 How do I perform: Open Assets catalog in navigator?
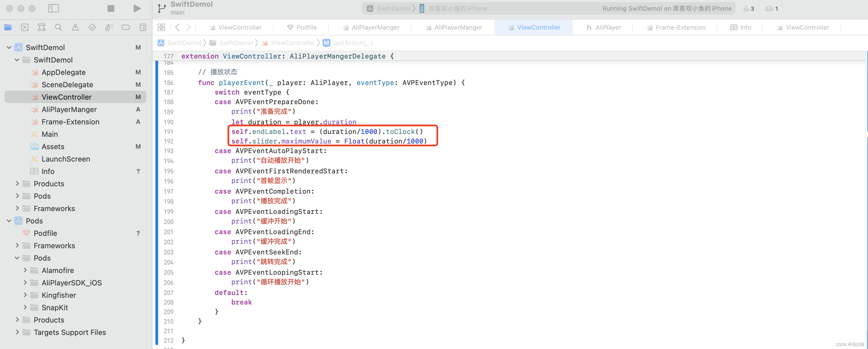pos(75,147)
